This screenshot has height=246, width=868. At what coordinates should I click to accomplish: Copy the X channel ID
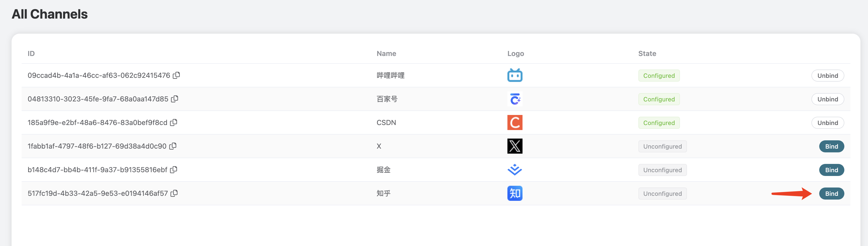[173, 146]
